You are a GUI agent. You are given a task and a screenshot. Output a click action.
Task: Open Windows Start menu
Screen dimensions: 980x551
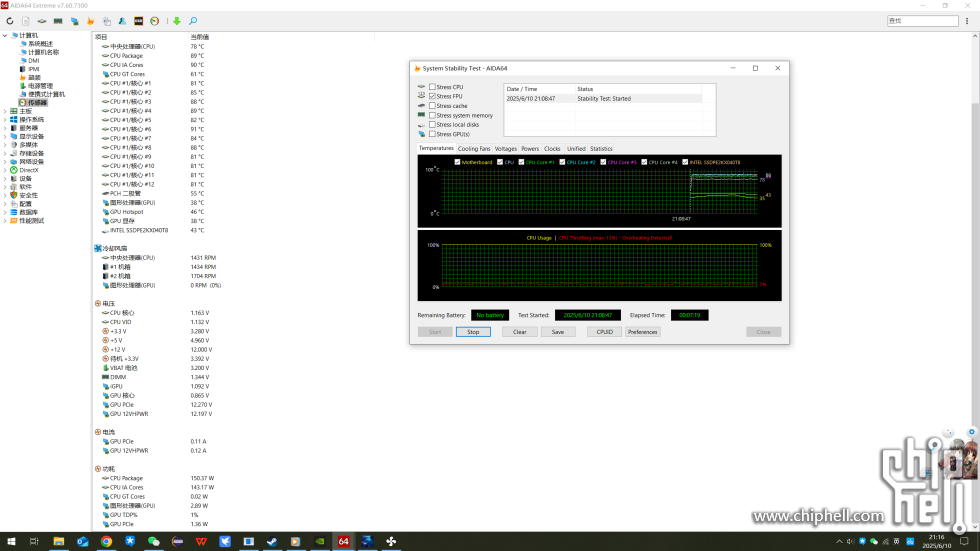[x=11, y=542]
